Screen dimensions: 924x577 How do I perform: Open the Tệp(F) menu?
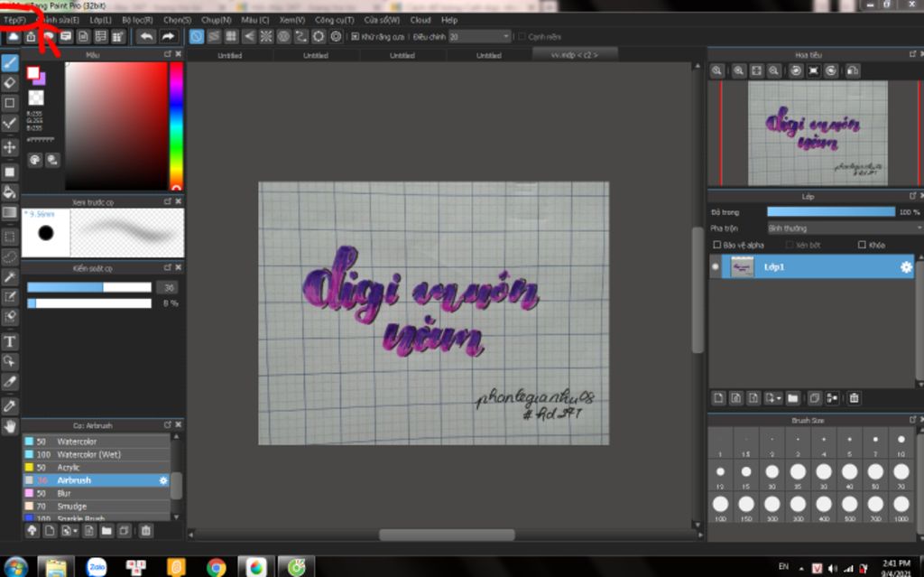14,20
